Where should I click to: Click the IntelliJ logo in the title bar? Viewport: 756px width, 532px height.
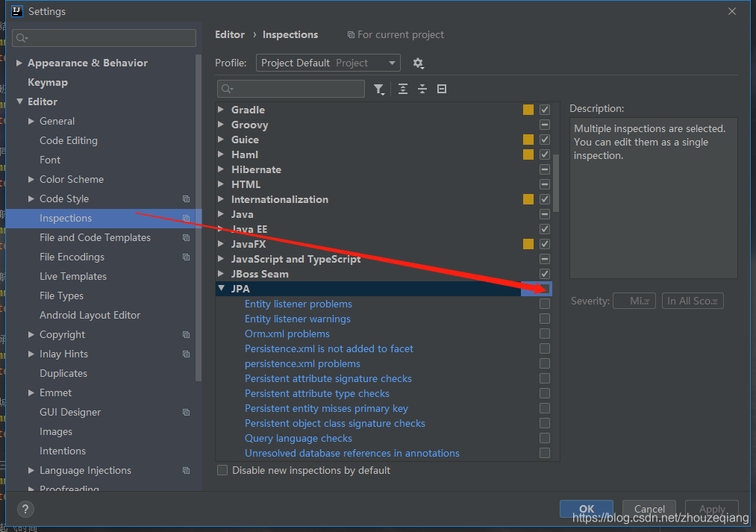pyautogui.click(x=17, y=11)
